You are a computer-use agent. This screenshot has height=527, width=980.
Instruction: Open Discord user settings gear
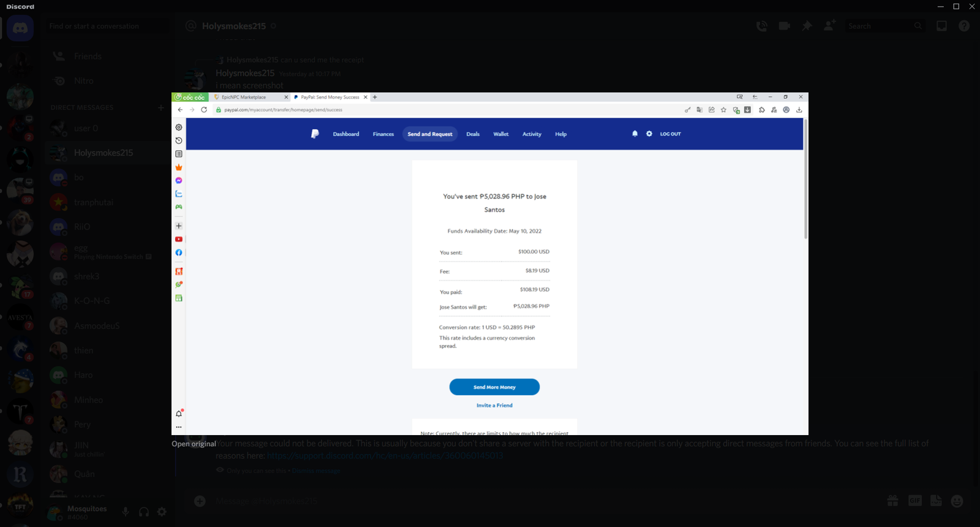coord(162,512)
